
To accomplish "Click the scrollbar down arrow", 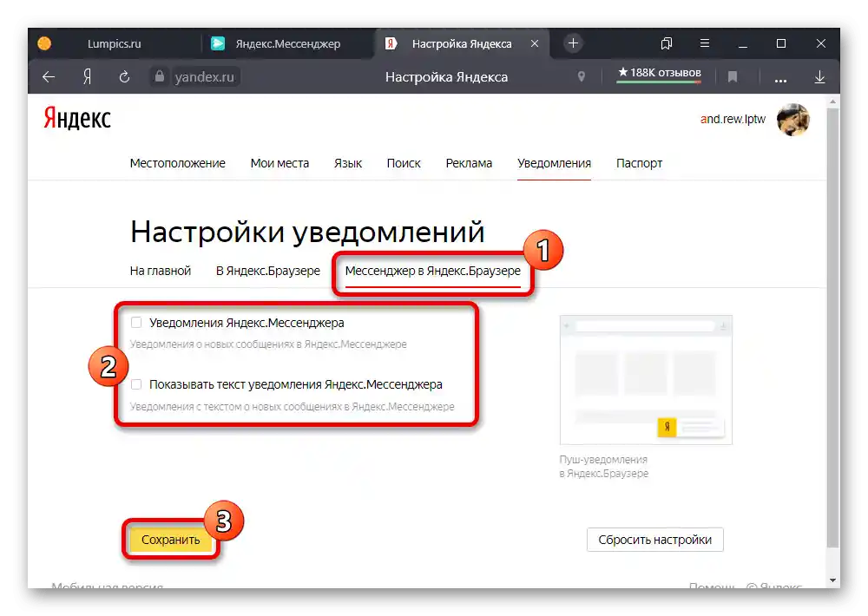I will coord(832,580).
